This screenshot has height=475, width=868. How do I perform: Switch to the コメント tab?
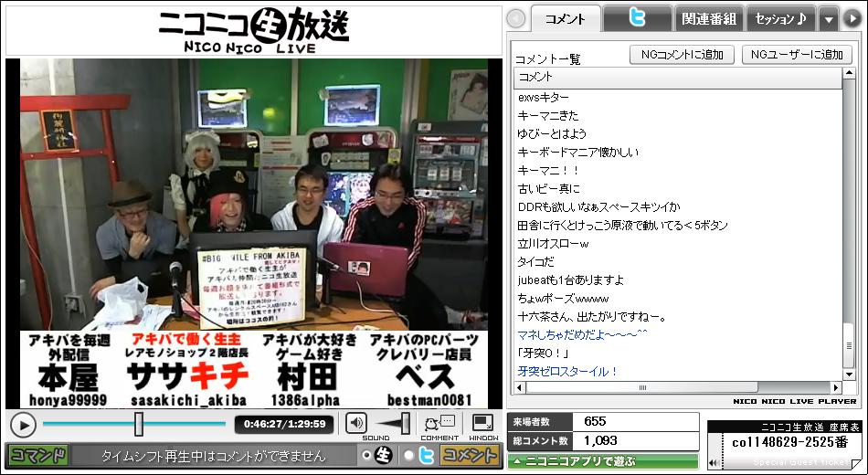566,19
